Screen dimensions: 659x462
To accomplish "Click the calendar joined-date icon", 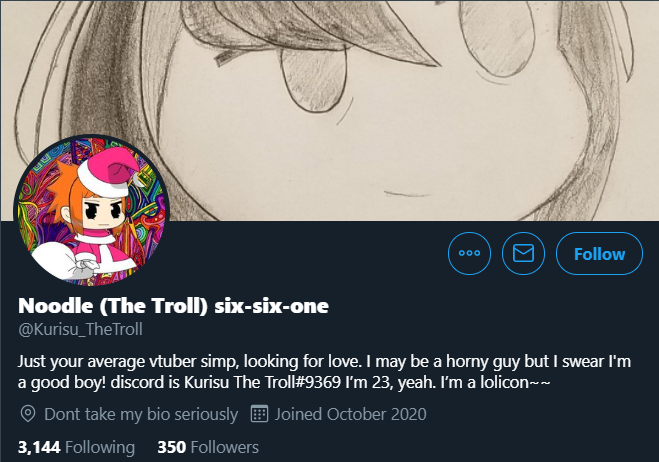I will tap(259, 414).
